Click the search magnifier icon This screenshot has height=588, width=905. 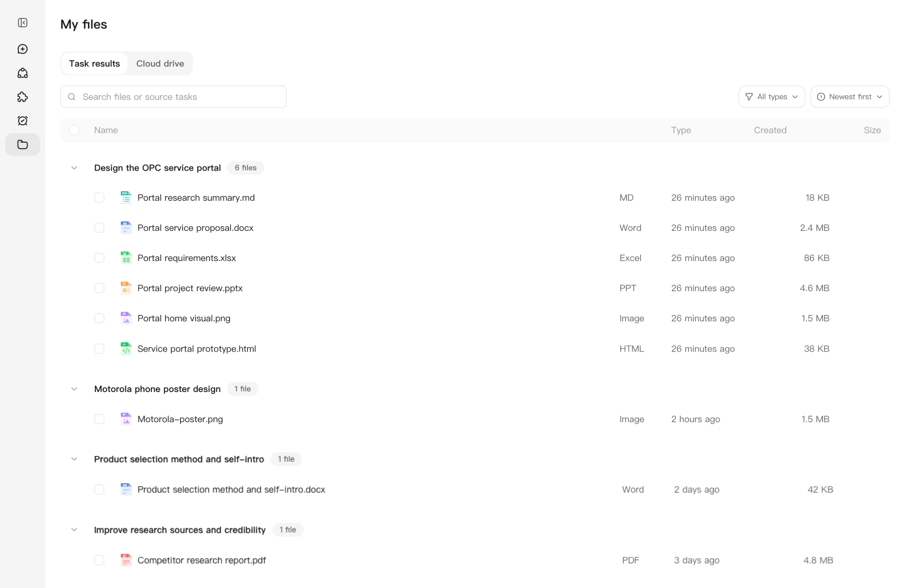72,97
